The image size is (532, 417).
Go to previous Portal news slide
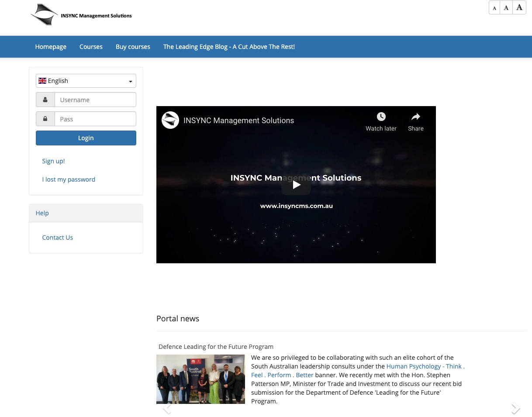click(167, 408)
